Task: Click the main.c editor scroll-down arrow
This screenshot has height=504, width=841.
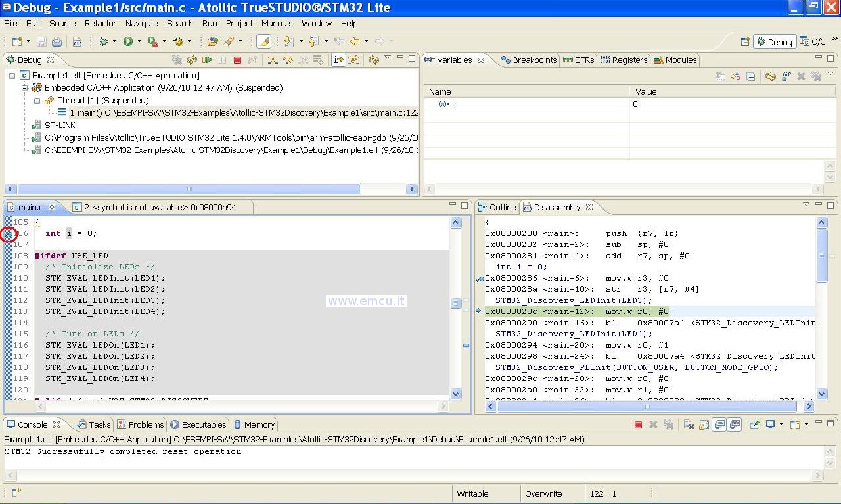Action: pyautogui.click(x=456, y=394)
